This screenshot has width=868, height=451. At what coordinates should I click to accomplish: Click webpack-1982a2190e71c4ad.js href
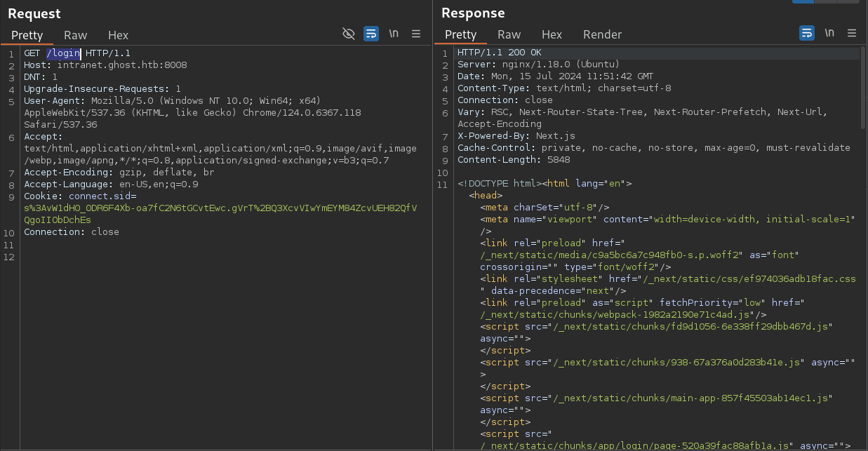[615, 315]
